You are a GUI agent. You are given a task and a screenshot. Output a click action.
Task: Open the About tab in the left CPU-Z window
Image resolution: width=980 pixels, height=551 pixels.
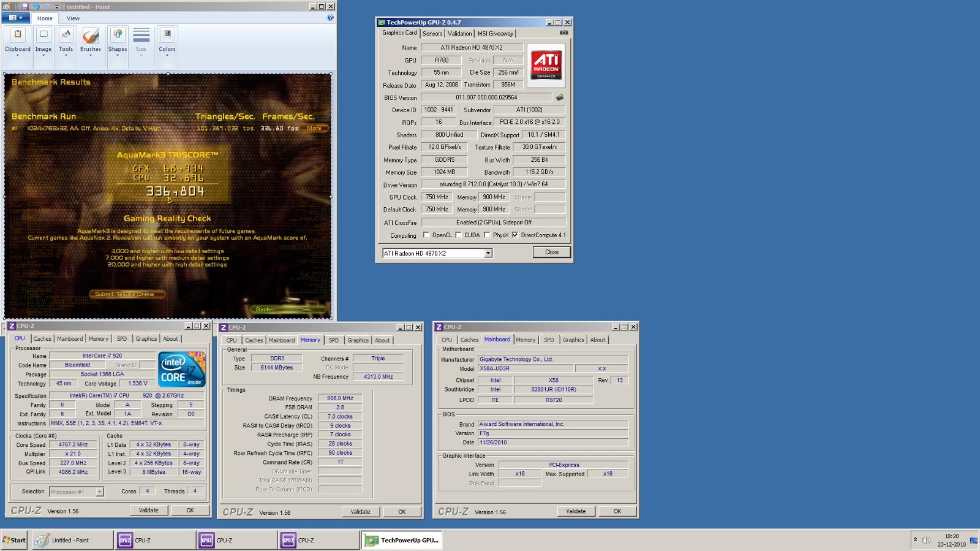[x=170, y=339]
